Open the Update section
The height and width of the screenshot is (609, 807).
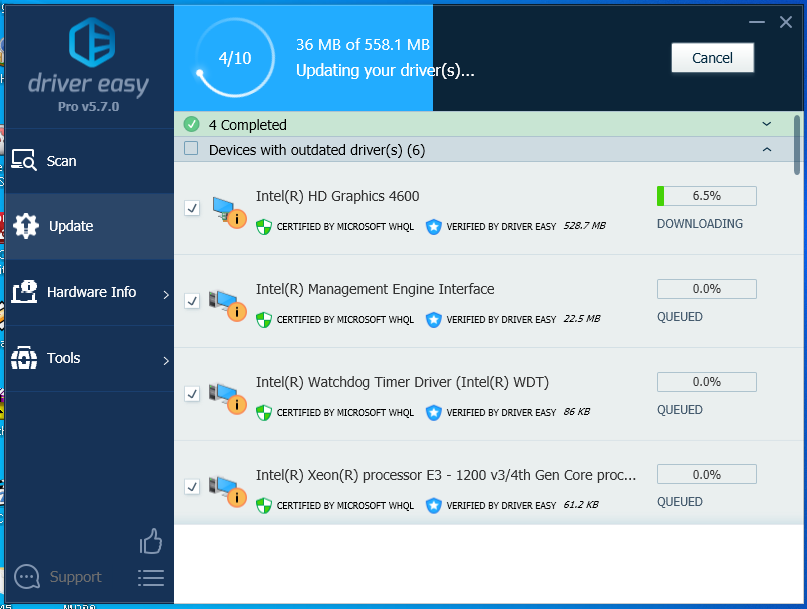(90, 226)
